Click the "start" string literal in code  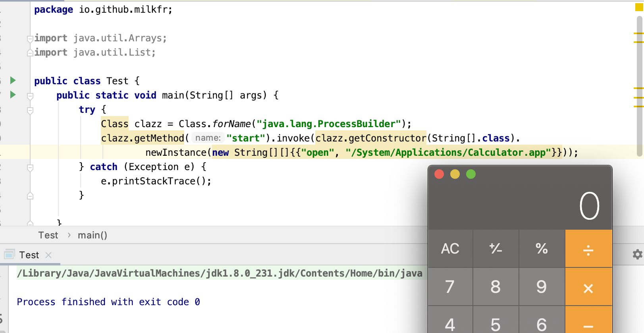point(246,138)
